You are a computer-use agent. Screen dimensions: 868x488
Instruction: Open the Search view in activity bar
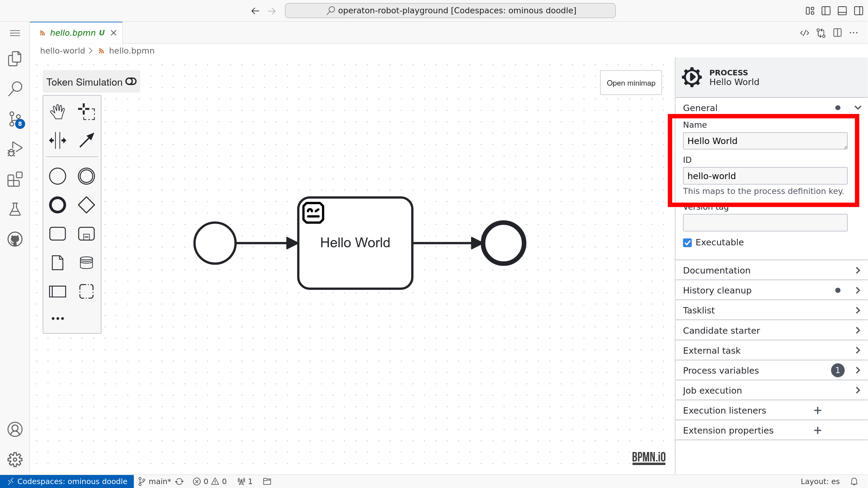pos(15,89)
